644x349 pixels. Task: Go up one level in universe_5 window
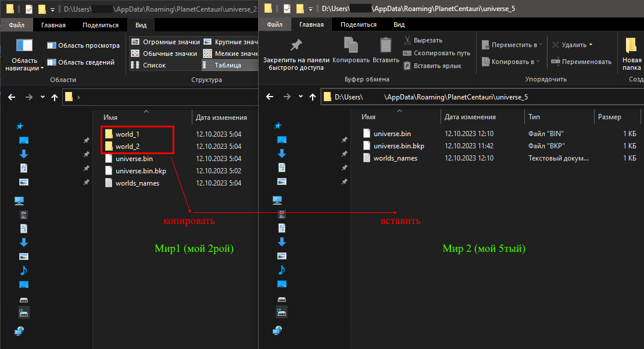pos(313,97)
